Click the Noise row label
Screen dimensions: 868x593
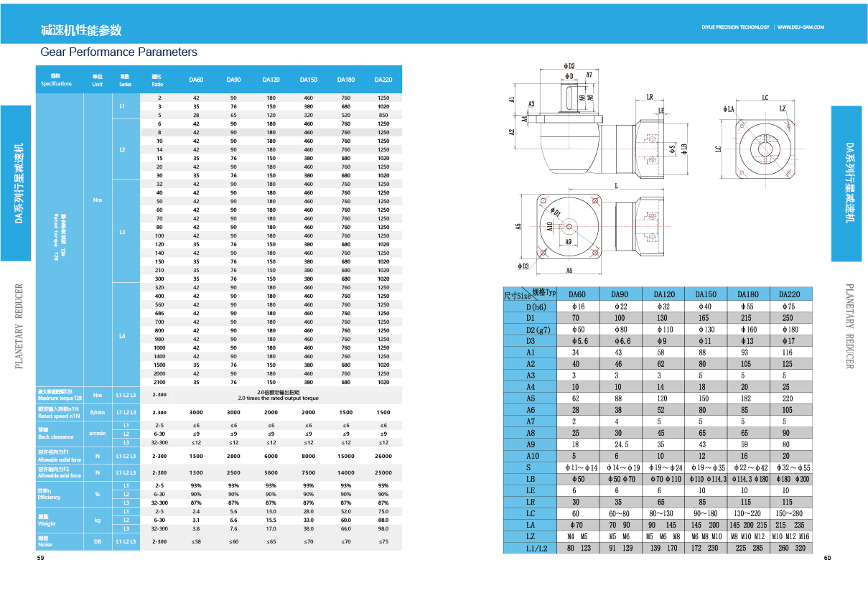pyautogui.click(x=44, y=542)
